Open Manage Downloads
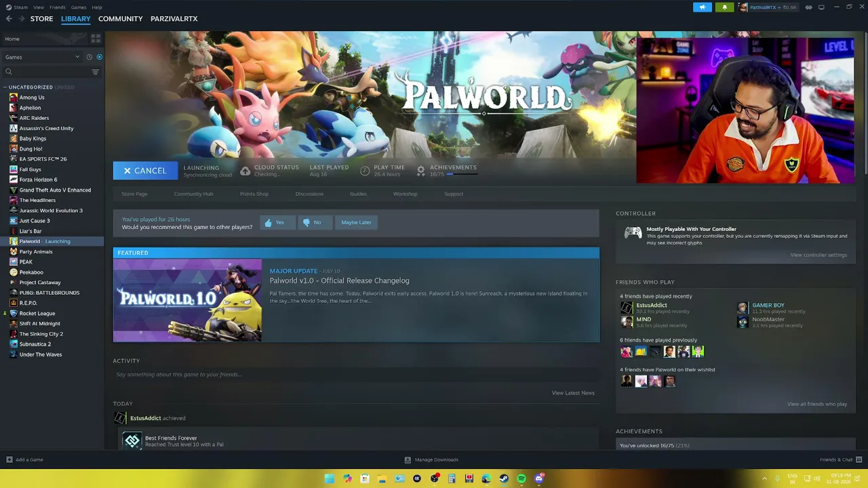Viewport: 868px width, 488px height. click(431, 460)
